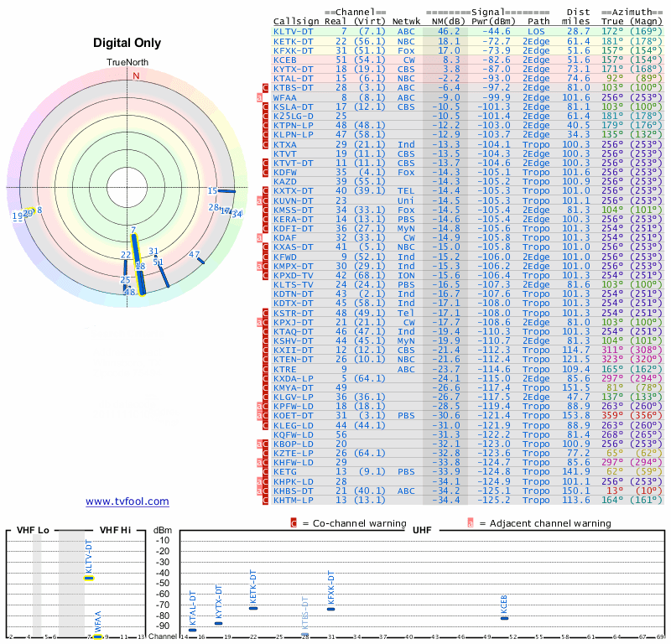Select the KLTS-TV callsign
The image size is (671, 644).
[293, 285]
